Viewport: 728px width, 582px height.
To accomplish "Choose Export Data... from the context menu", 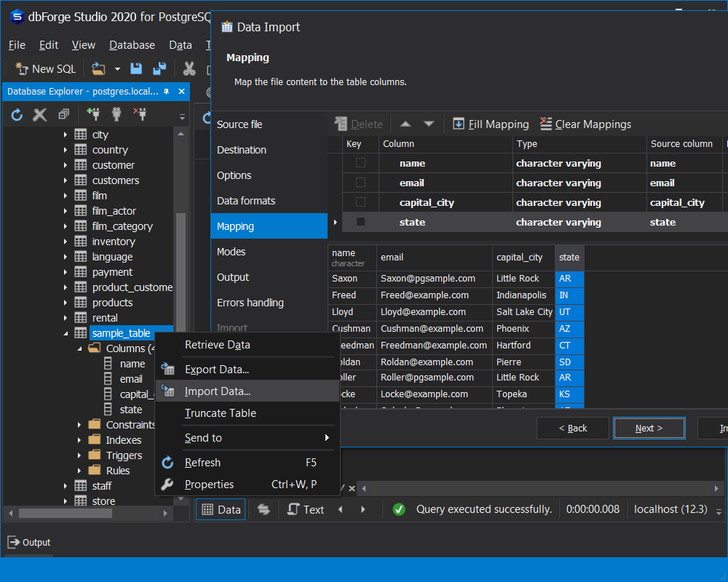I will coord(248,370).
